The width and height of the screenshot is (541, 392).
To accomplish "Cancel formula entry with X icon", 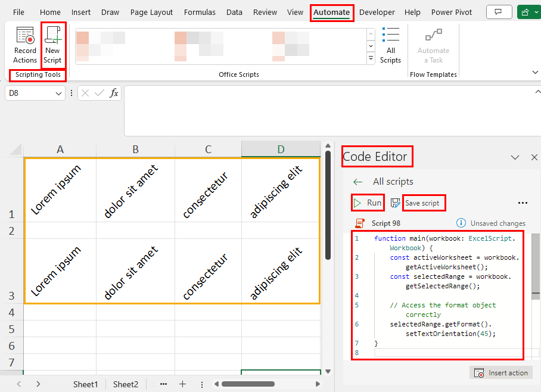I will pos(85,93).
